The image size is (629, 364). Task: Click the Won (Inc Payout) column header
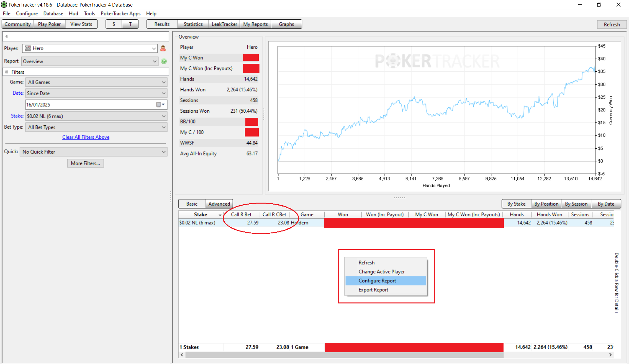(x=385, y=215)
